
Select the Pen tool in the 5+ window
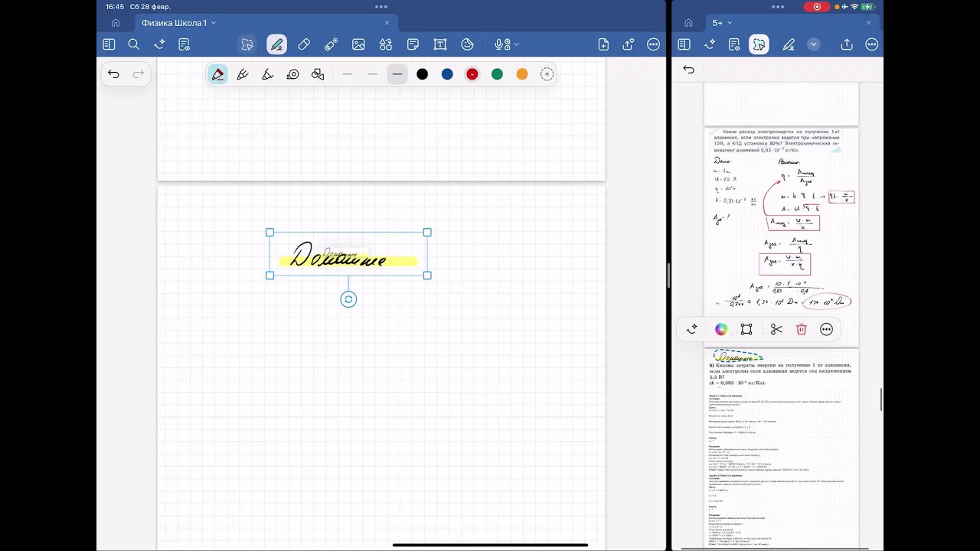789,44
